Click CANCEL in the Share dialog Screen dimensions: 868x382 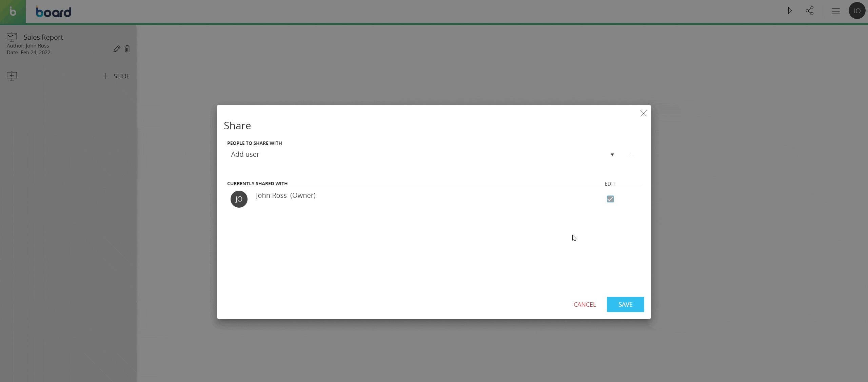coord(585,304)
